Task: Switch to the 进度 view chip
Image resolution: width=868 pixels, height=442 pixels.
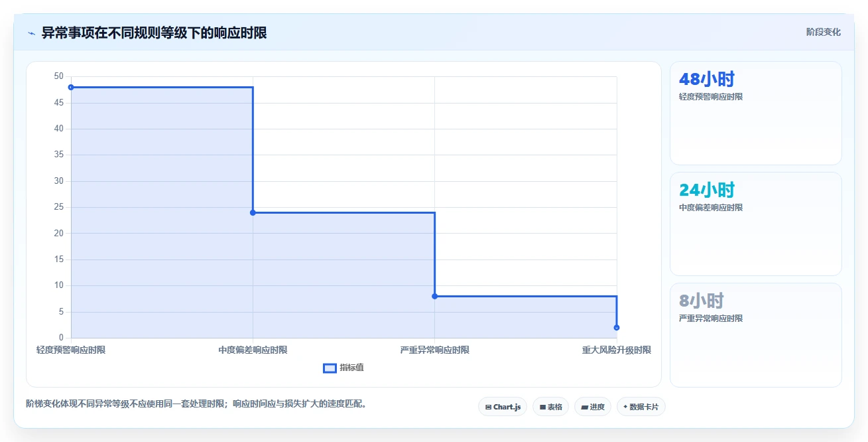Action: pos(593,407)
